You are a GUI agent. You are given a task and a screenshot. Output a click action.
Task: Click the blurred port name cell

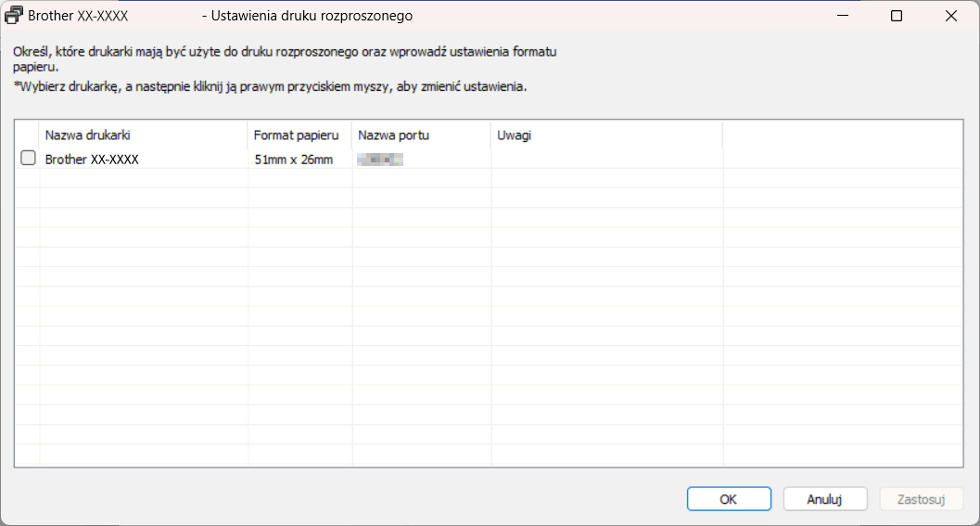380,160
